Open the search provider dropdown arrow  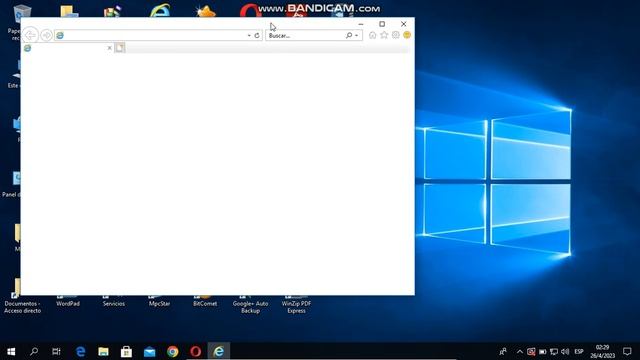357,36
